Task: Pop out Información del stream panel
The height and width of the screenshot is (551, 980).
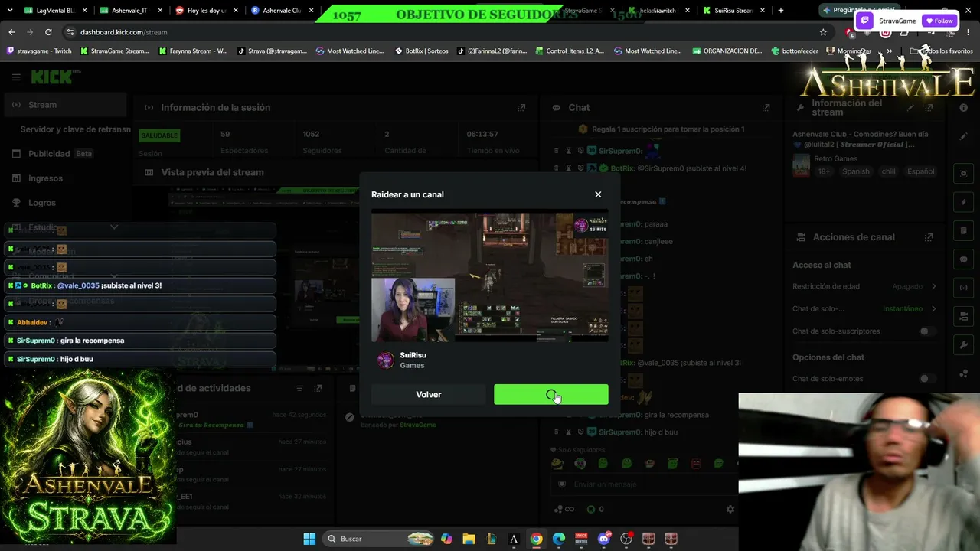Action: tap(929, 108)
